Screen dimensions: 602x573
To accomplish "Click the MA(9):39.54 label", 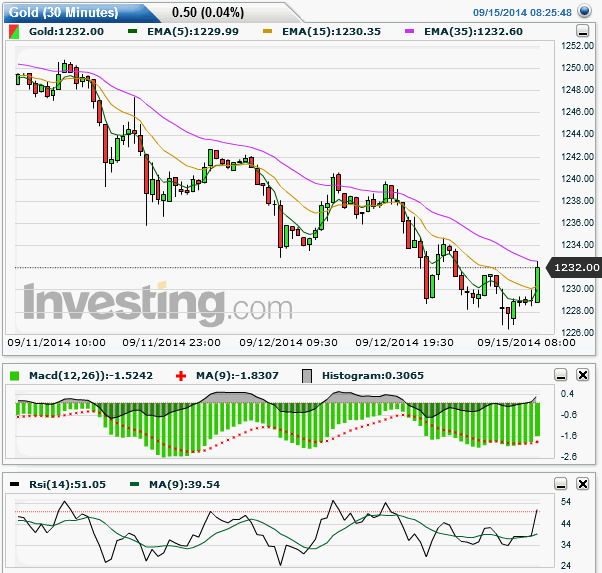I will click(184, 485).
